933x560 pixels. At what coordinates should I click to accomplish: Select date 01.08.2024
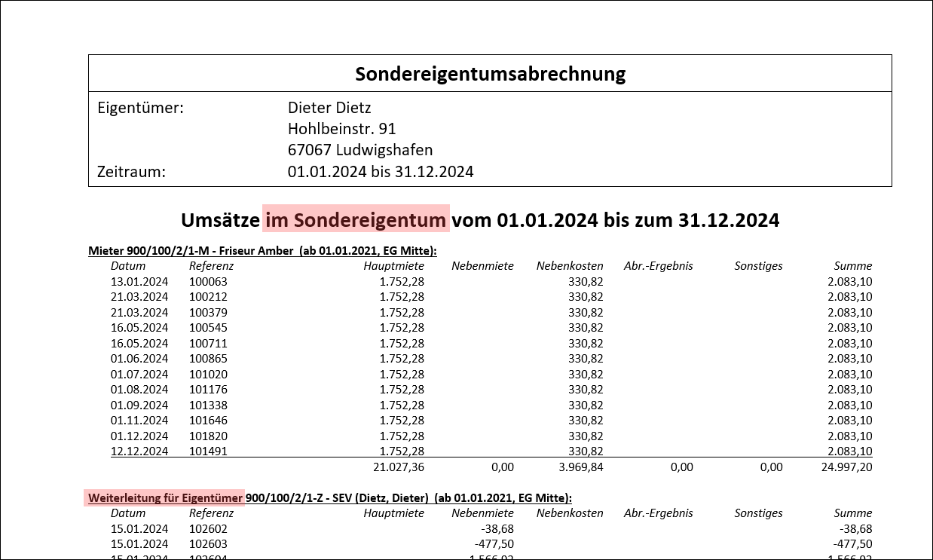coord(139,390)
